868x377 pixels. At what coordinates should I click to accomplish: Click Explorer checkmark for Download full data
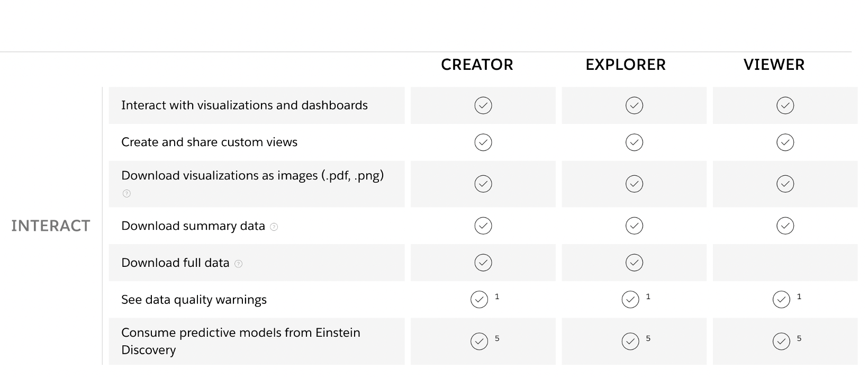tap(634, 263)
